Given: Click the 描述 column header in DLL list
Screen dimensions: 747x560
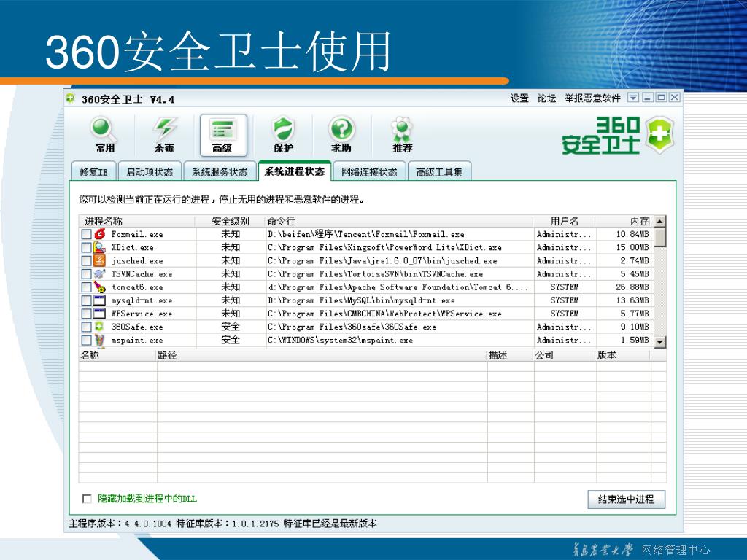Looking at the screenshot, I should 511,355.
